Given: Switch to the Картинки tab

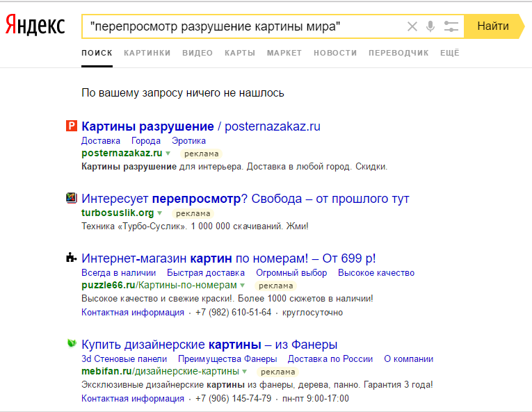Looking at the screenshot, I should point(147,53).
